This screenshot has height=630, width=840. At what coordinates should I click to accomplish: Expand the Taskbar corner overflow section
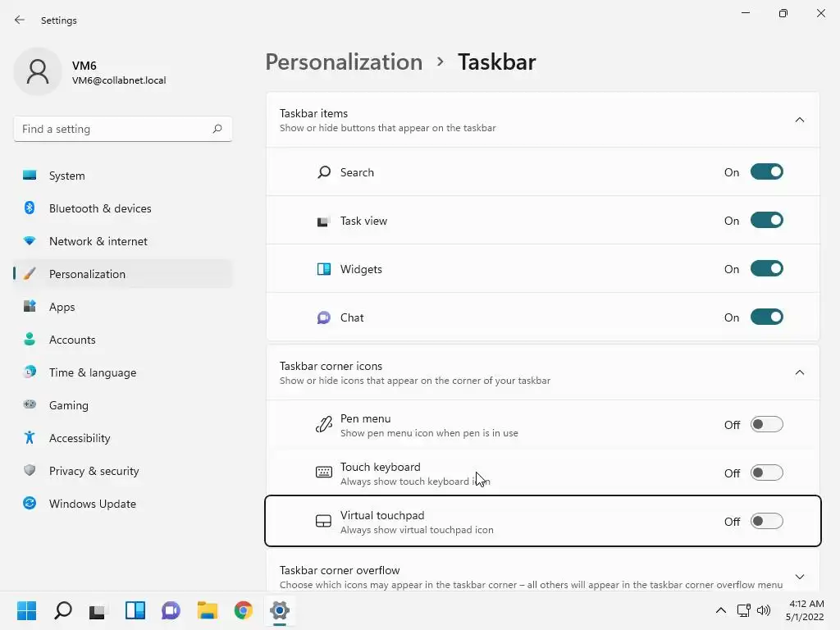coord(800,577)
